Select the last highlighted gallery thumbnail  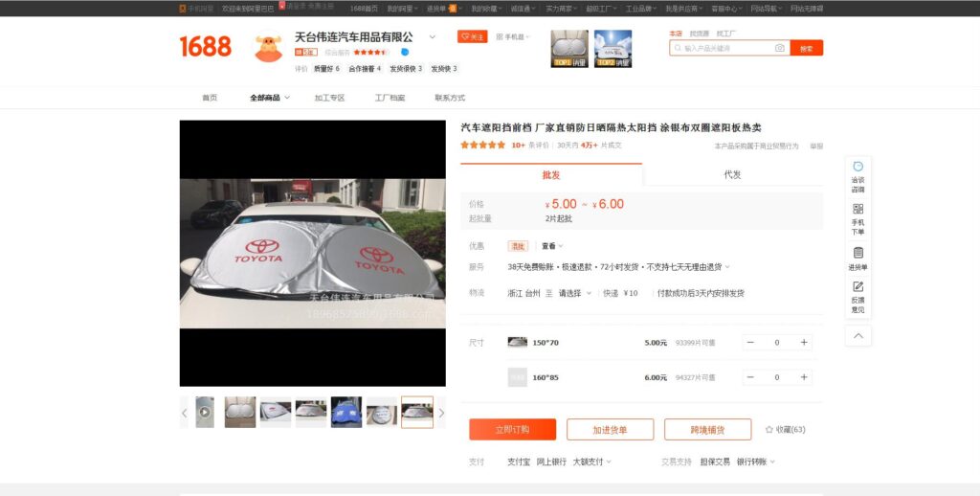417,412
